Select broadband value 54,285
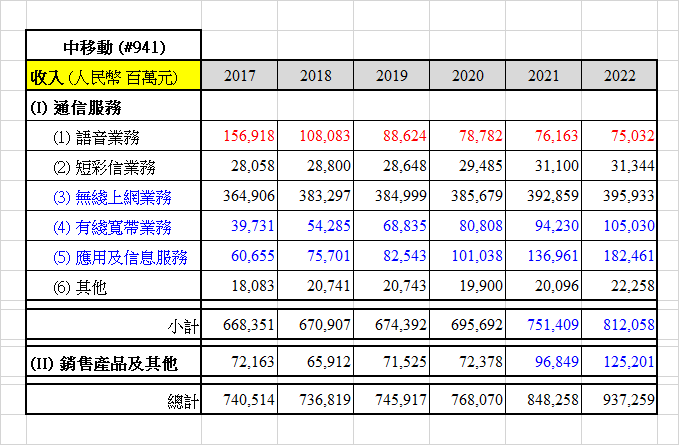The width and height of the screenshot is (679, 445). (329, 226)
